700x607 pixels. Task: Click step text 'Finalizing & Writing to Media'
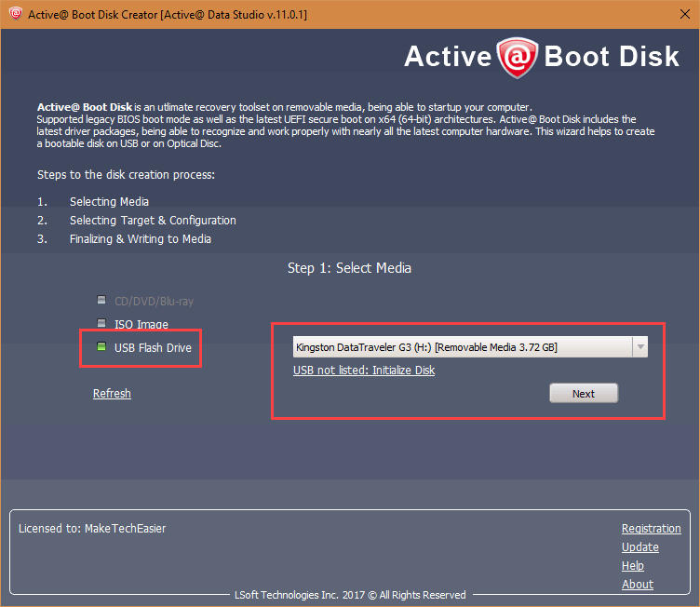click(141, 239)
